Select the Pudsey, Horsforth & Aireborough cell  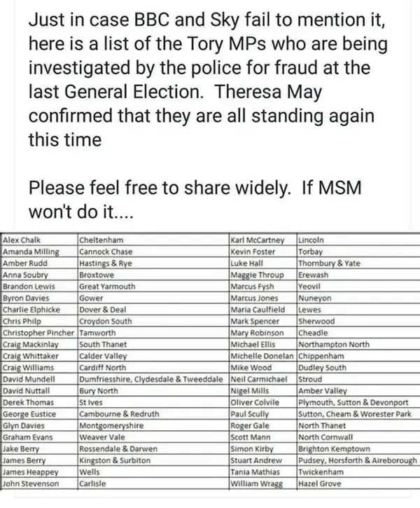point(358,460)
